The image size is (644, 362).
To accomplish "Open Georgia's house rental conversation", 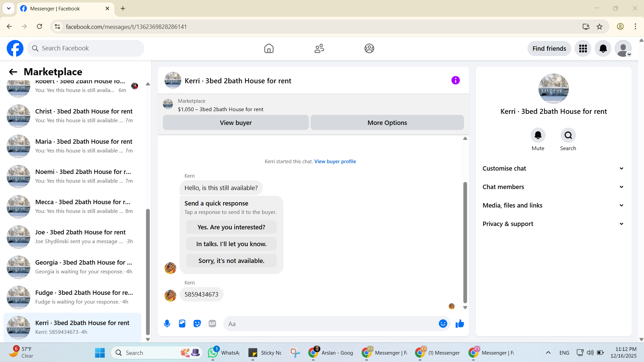I will point(72,267).
